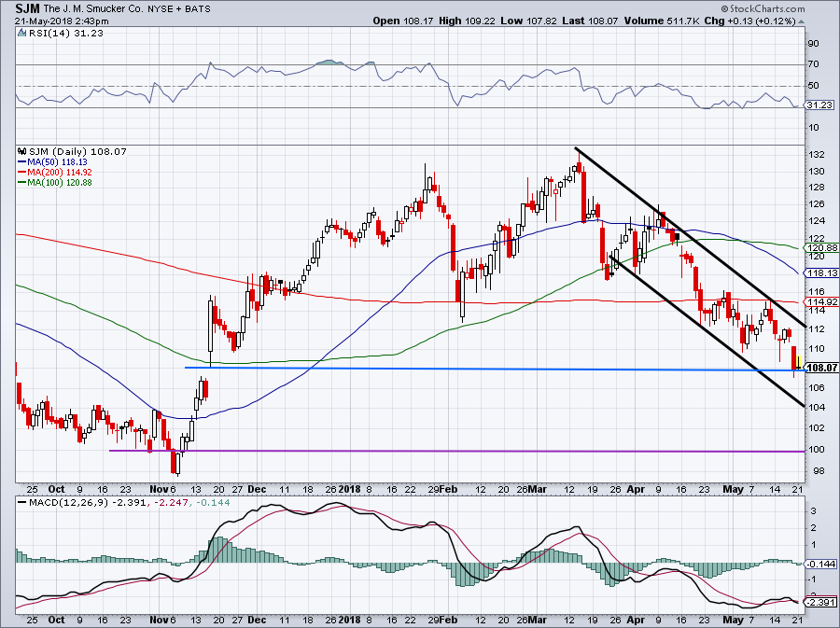Click the candlestick icon before SJM (Daily)
The width and height of the screenshot is (840, 628).
click(22, 151)
